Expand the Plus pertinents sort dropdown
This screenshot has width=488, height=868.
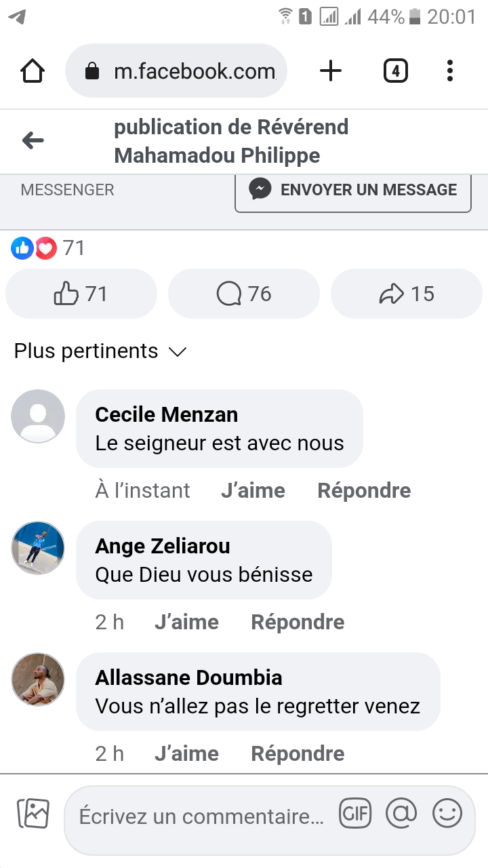tap(100, 351)
